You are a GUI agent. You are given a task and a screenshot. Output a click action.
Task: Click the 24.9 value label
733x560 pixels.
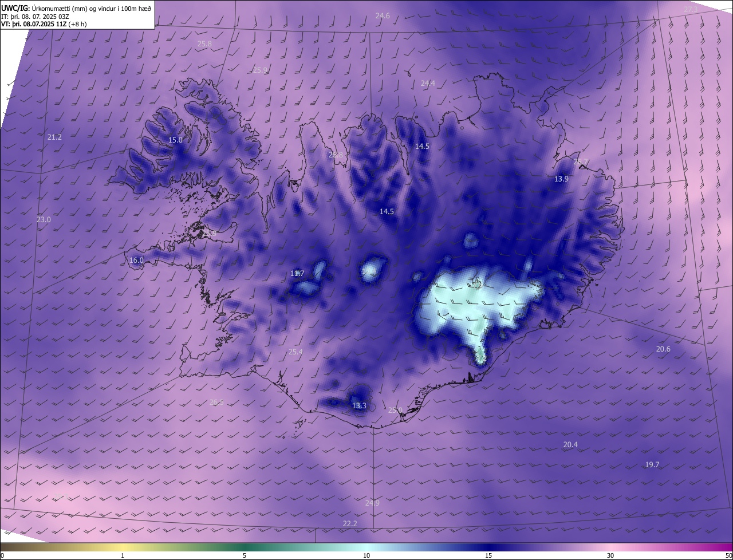point(372,503)
